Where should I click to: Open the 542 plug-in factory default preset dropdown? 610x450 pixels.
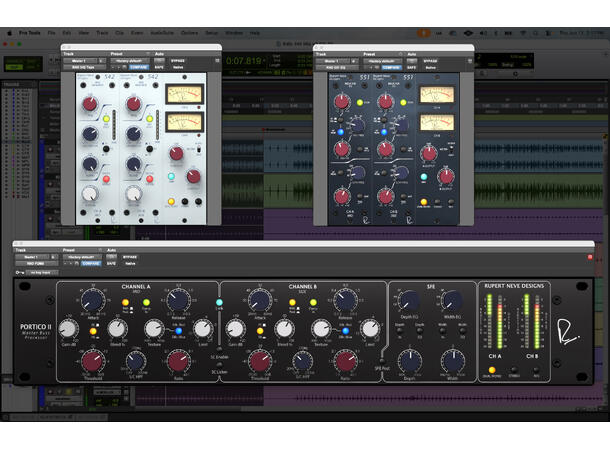pyautogui.click(x=130, y=61)
